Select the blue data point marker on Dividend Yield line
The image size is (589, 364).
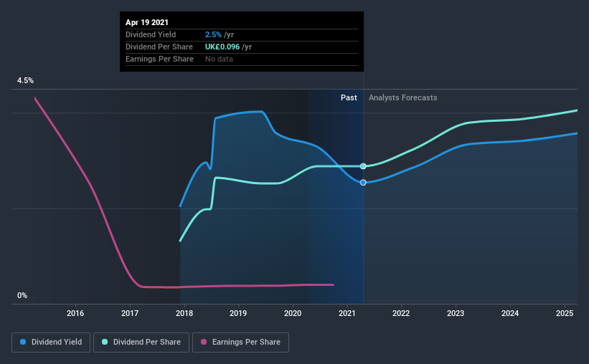[363, 183]
